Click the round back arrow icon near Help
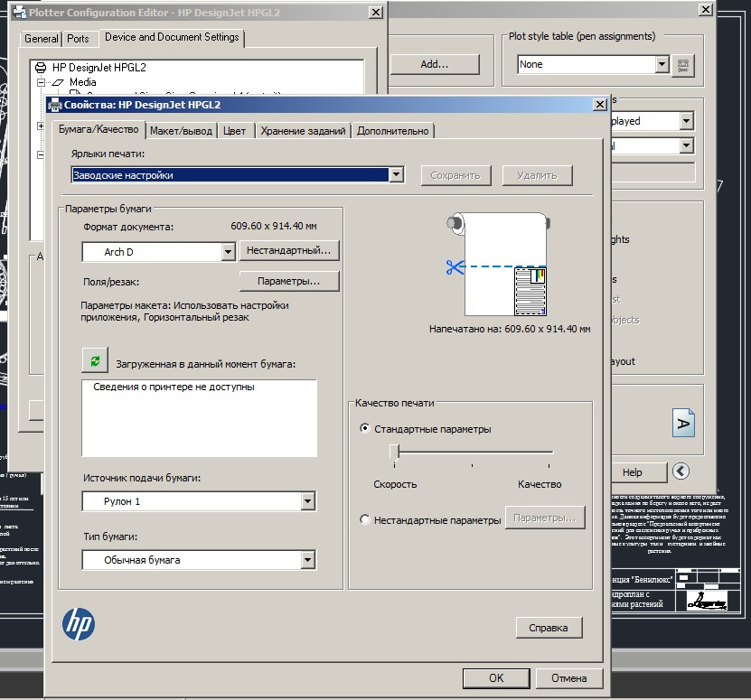This screenshot has height=700, width=751. [x=681, y=471]
